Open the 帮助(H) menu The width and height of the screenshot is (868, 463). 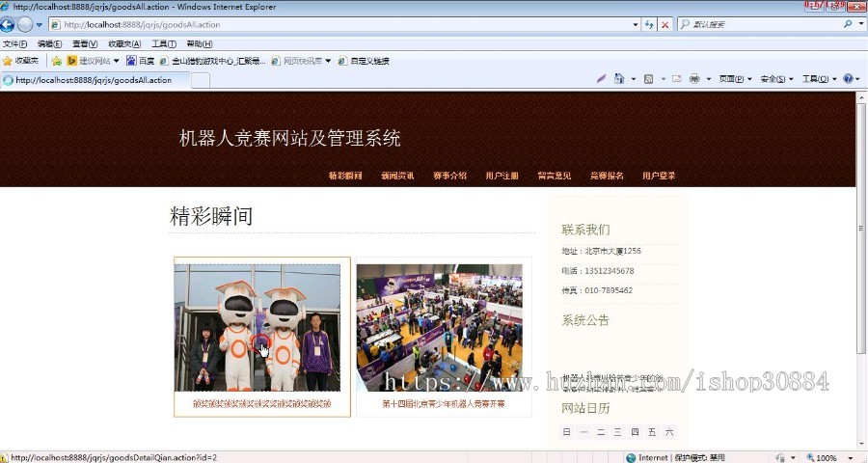click(x=200, y=43)
